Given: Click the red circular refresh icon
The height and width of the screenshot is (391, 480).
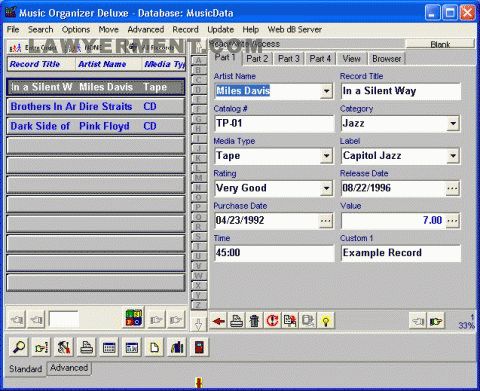Looking at the screenshot, I should [272, 321].
